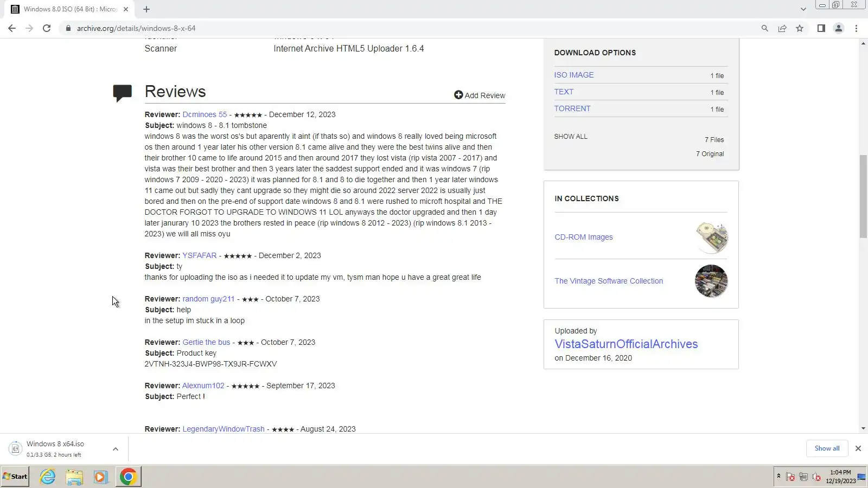Open TEXT download option
This screenshot has height=488, width=868.
pos(564,92)
